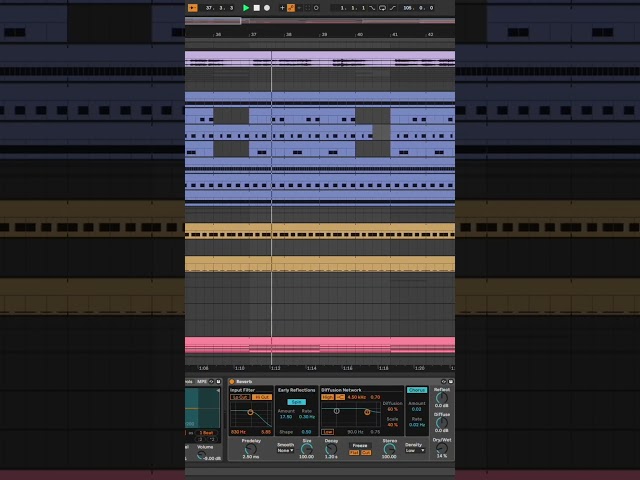Toggle the Cut button under Freeze
This screenshot has height=480, width=640.
[366, 453]
